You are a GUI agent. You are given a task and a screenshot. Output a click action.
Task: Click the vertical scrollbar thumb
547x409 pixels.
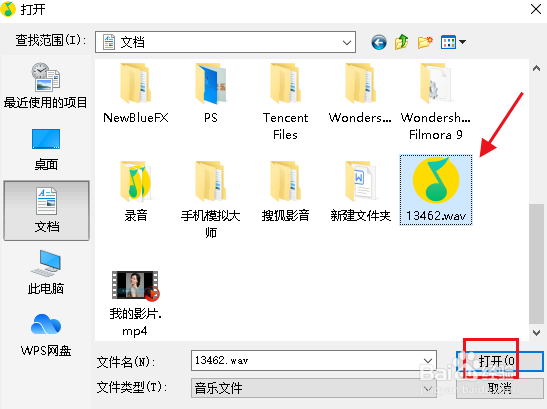537,264
